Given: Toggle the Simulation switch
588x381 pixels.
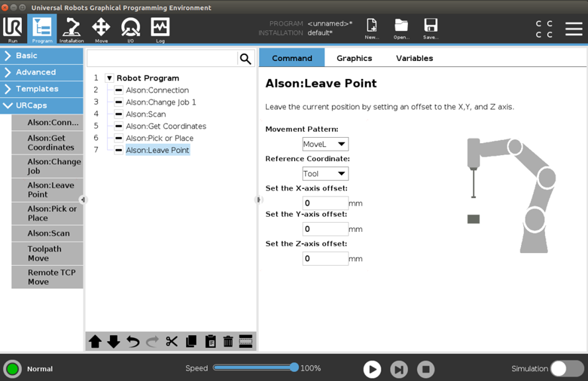Looking at the screenshot, I should pyautogui.click(x=567, y=368).
